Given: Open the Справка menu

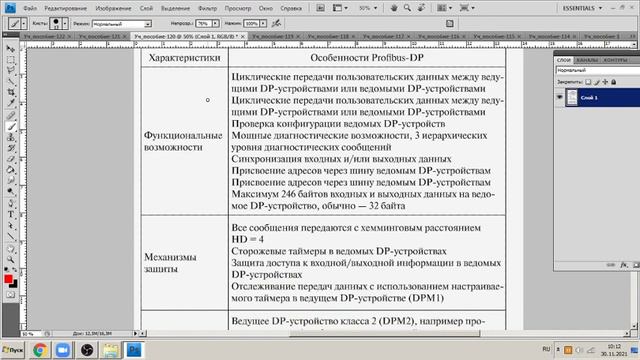Looking at the screenshot, I should coord(291,8).
